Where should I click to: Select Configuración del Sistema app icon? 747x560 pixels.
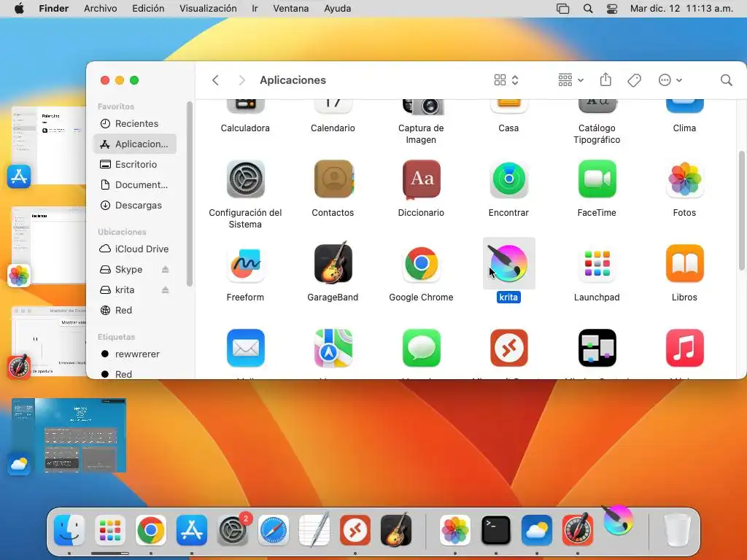(x=245, y=179)
